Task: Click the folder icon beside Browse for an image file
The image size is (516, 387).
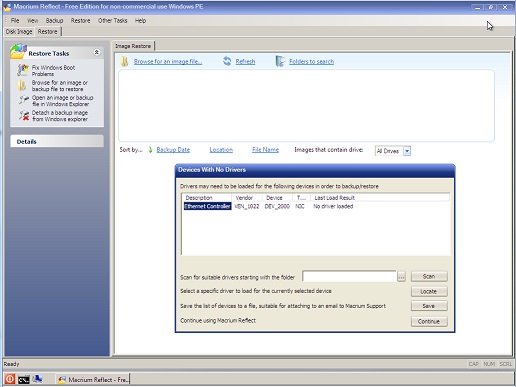Action: (125, 61)
